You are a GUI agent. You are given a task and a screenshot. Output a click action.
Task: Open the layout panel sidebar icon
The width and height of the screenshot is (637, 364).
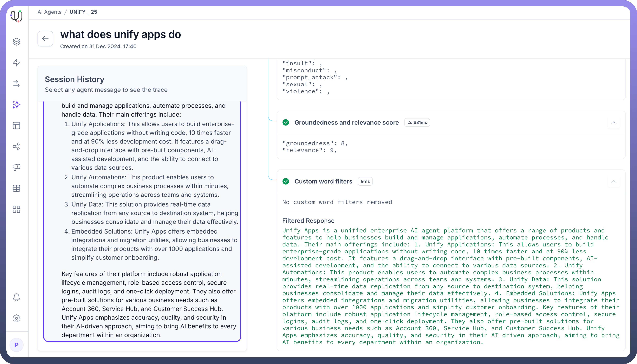[x=17, y=125]
